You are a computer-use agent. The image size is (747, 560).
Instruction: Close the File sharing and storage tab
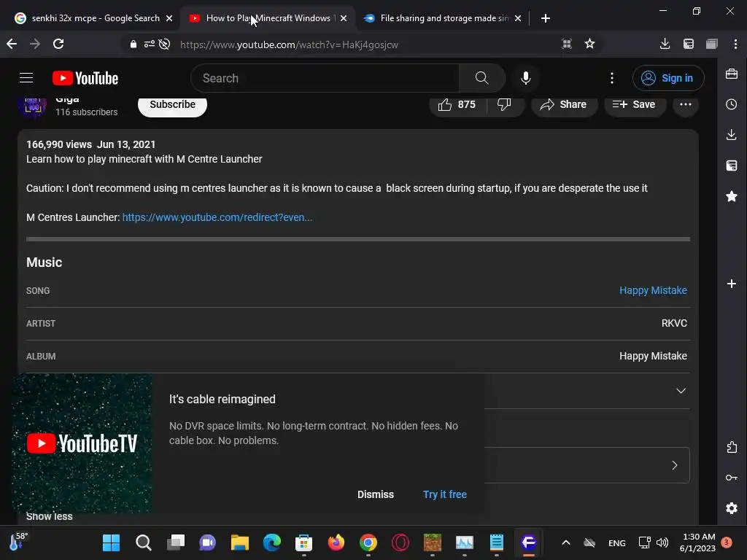(x=518, y=18)
